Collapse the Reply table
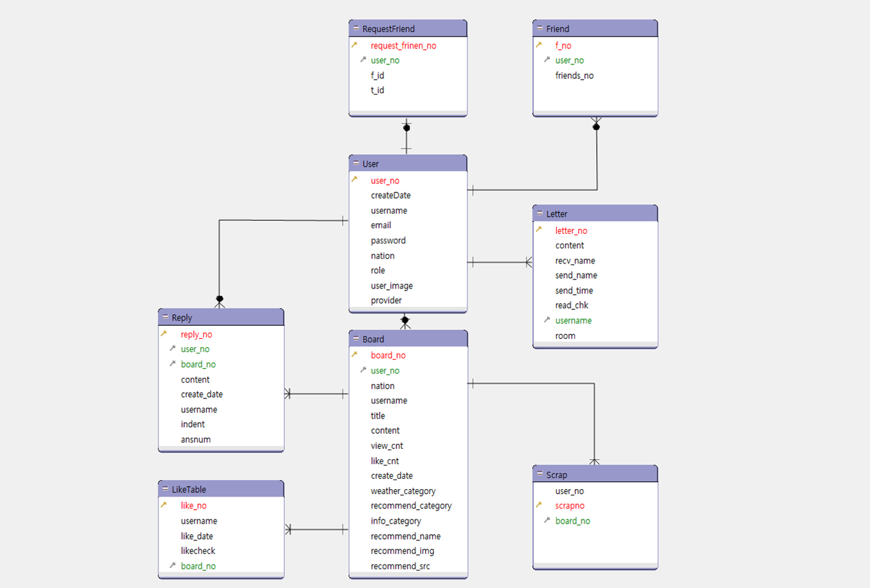This screenshot has width=870, height=588. click(x=165, y=318)
